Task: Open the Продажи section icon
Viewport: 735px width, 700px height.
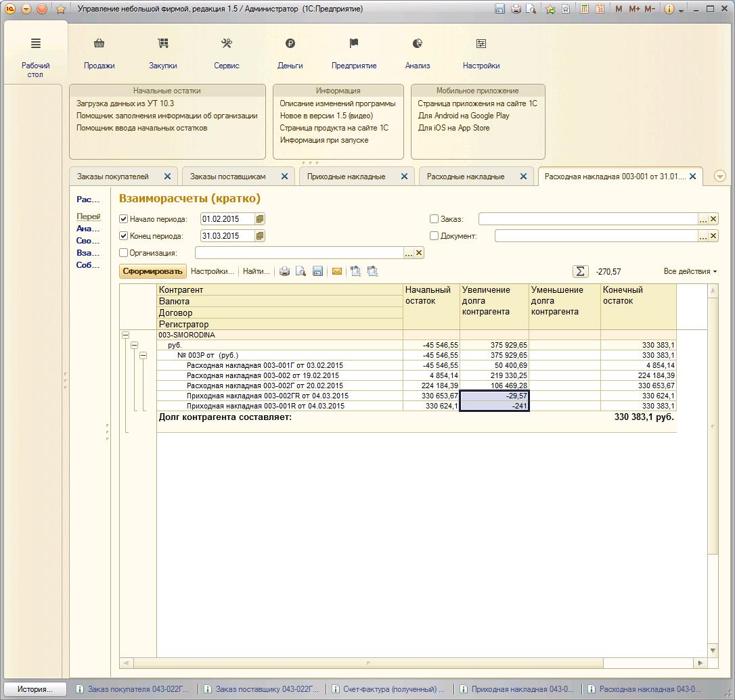Action: click(x=99, y=44)
